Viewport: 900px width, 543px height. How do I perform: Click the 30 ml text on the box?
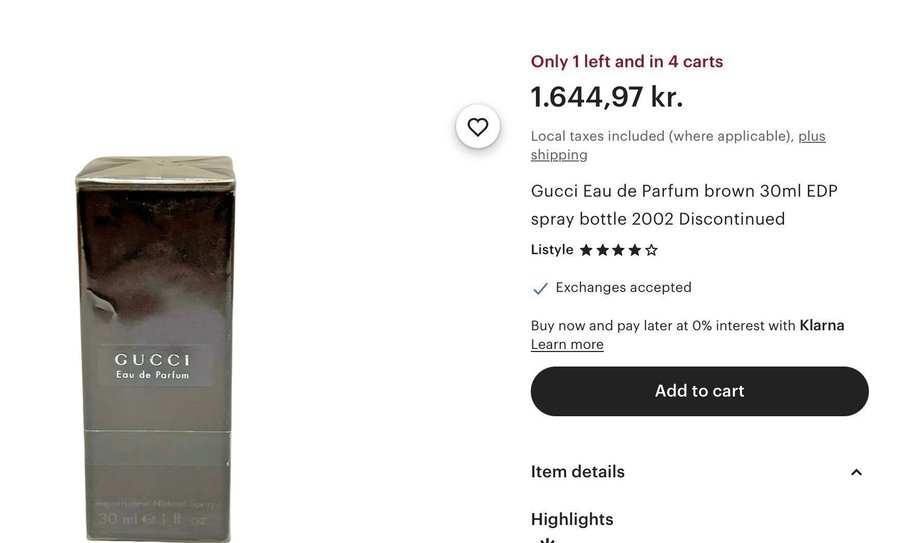(x=117, y=520)
